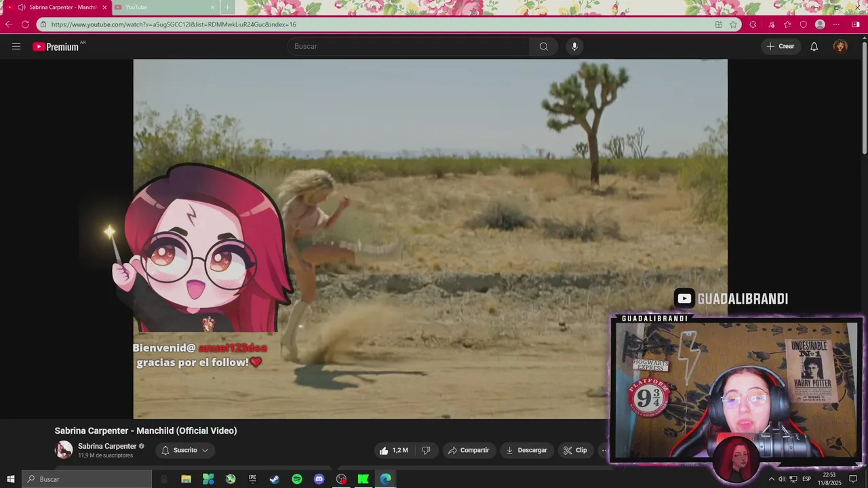Open the apps grid icon in address bar
Viewport: 868px width, 488px height.
(719, 24)
